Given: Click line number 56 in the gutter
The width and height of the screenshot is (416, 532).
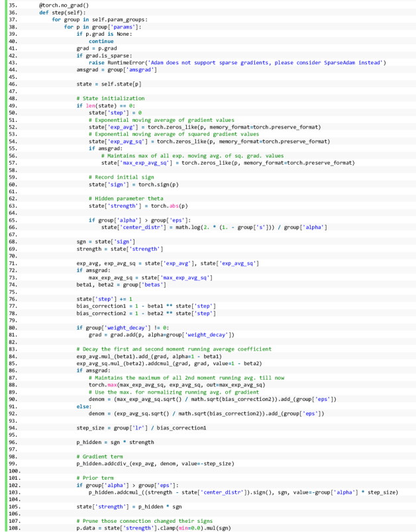Looking at the screenshot, I should point(11,155).
